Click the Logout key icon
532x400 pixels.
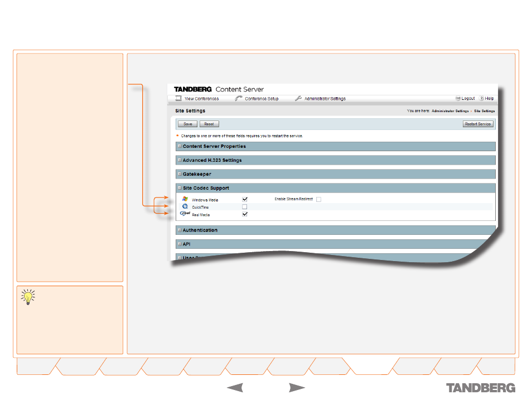tap(458, 99)
